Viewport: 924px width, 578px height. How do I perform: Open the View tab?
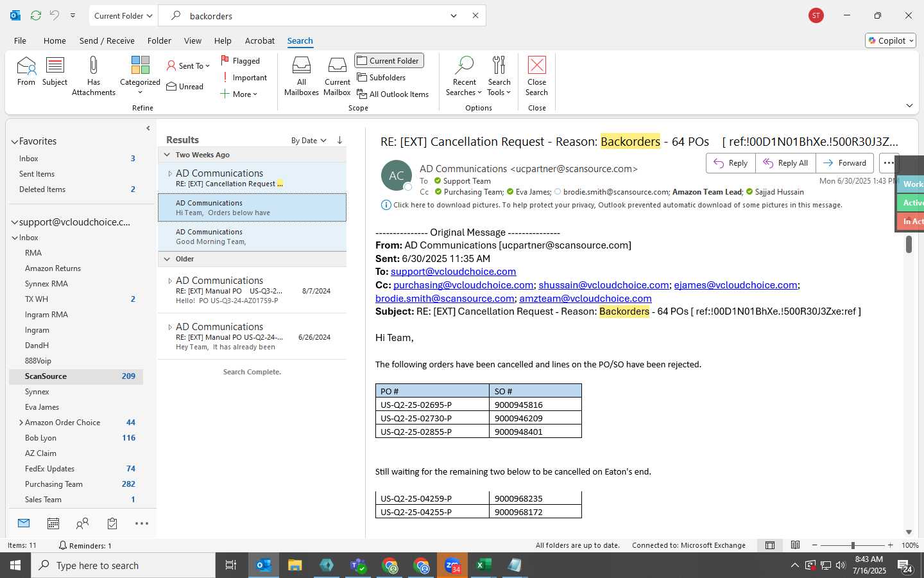tap(193, 40)
